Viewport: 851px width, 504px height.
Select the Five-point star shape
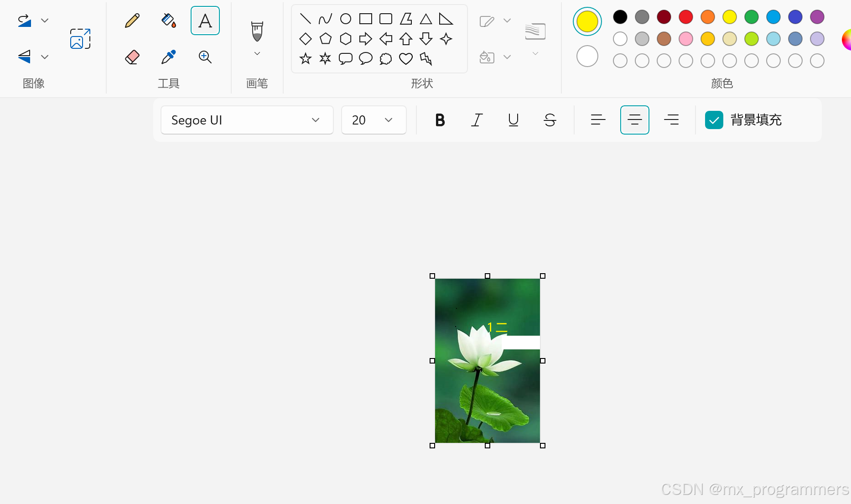coord(306,58)
